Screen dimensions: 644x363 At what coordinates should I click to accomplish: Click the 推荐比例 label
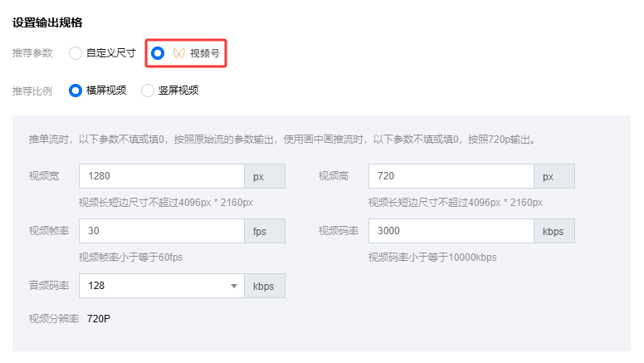32,91
